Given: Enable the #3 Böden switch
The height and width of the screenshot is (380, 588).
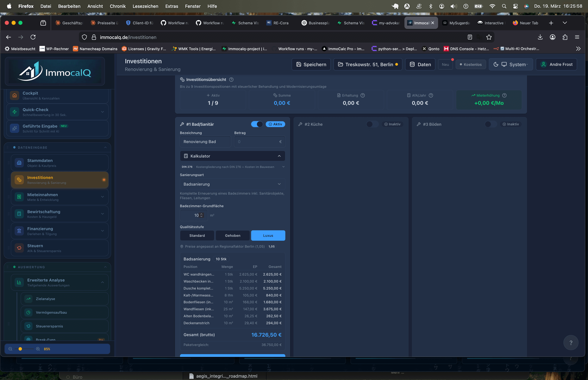Looking at the screenshot, I should pos(491,124).
